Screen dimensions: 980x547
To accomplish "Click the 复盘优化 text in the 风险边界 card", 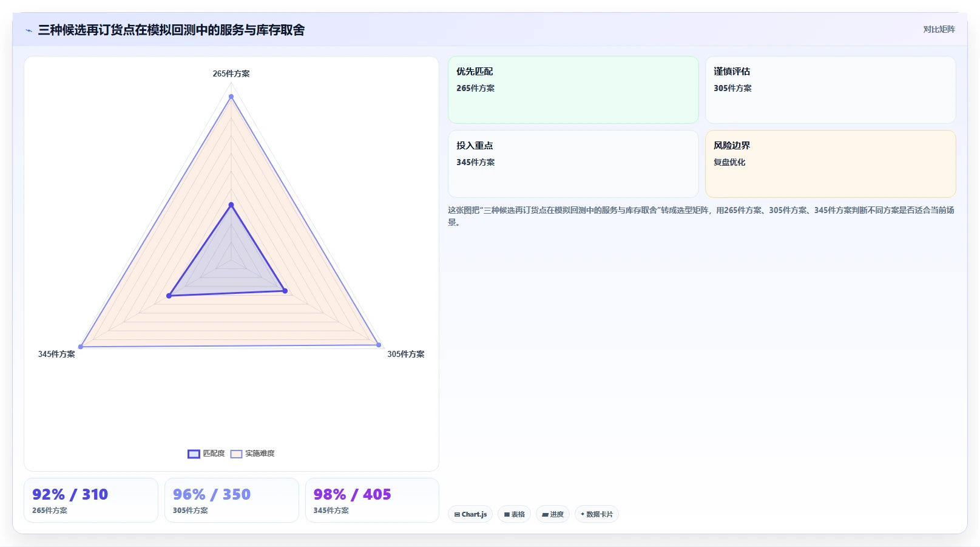I will coord(729,162).
